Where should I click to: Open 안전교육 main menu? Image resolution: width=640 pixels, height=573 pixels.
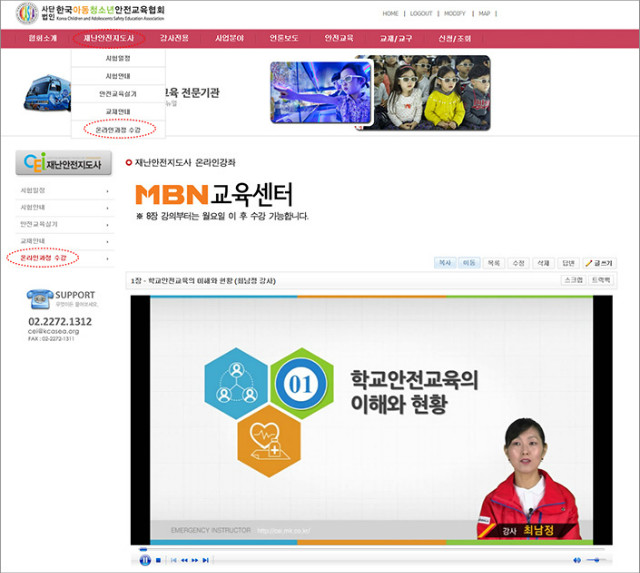[x=339, y=38]
